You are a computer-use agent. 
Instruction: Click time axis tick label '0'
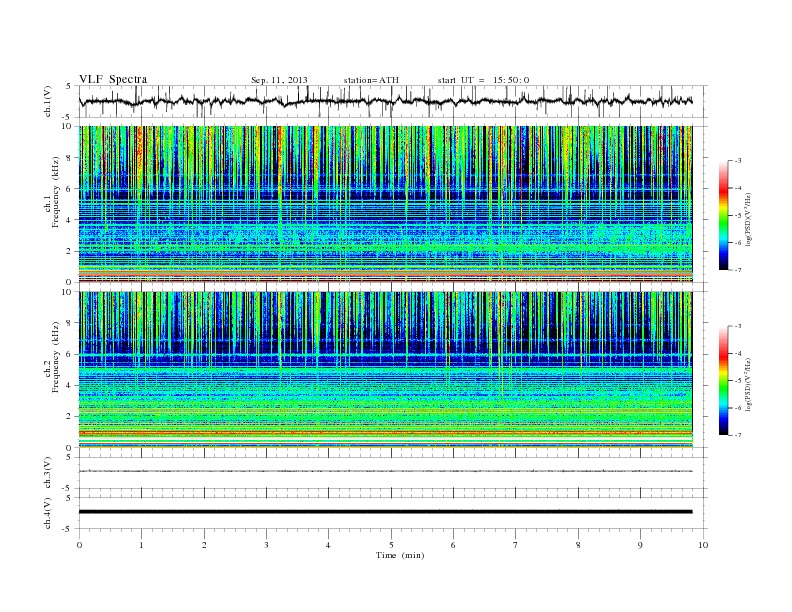coord(79,545)
